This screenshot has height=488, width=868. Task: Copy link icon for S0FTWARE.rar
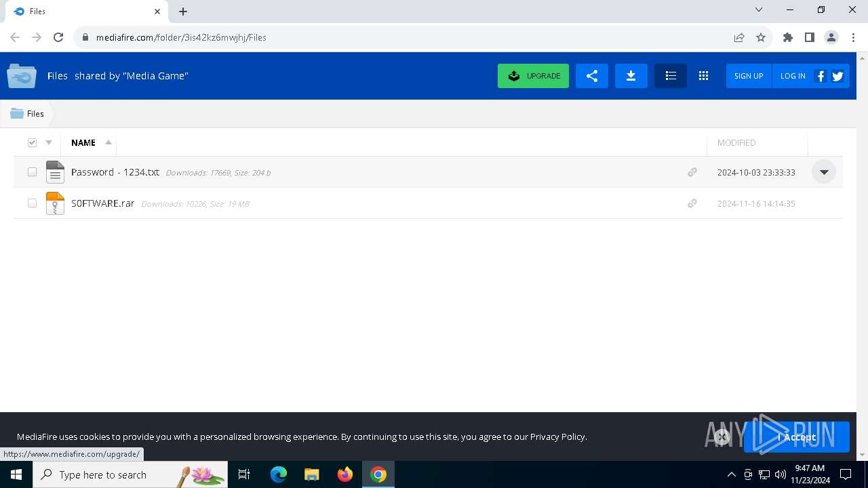tap(692, 203)
